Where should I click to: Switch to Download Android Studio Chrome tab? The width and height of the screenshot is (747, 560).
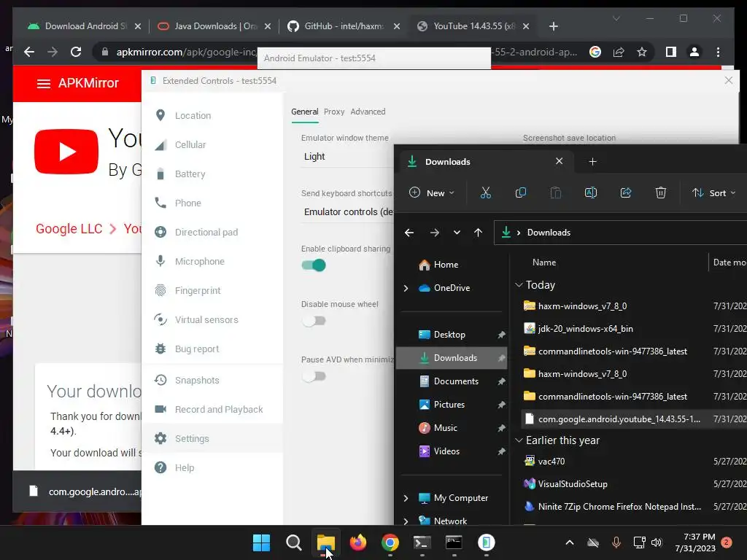pyautogui.click(x=85, y=26)
